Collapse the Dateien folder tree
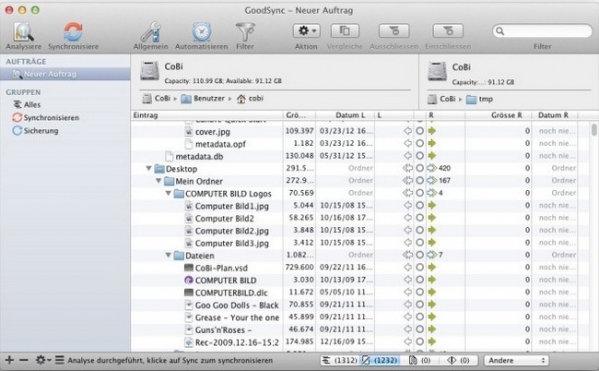This screenshot has height=371, width=599. [168, 255]
